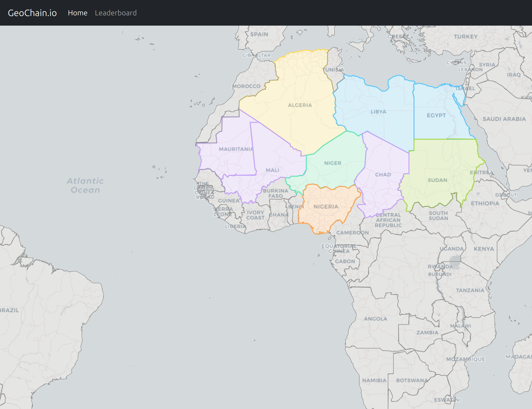Click the Syria country label
Image resolution: width=532 pixels, height=409 pixels.
click(x=487, y=65)
